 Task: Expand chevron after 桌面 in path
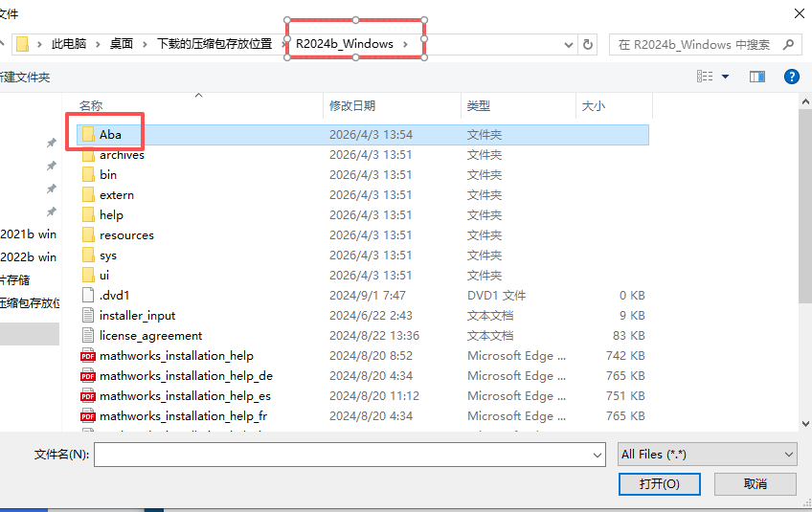(x=145, y=45)
